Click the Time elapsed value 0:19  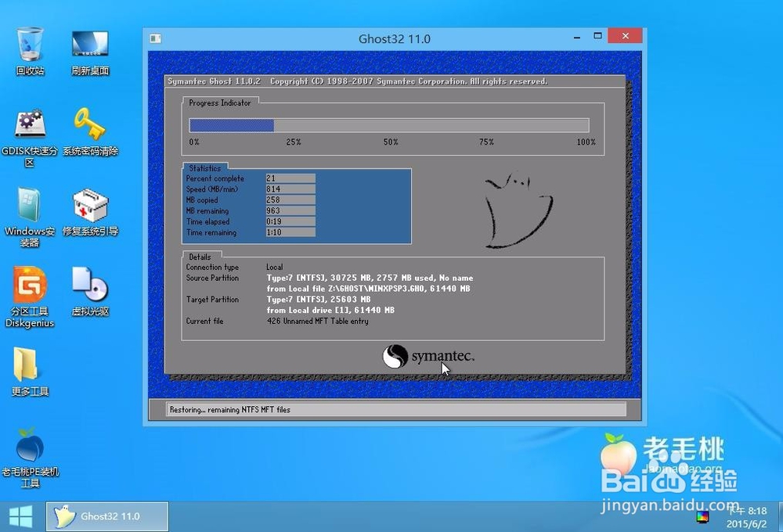290,221
